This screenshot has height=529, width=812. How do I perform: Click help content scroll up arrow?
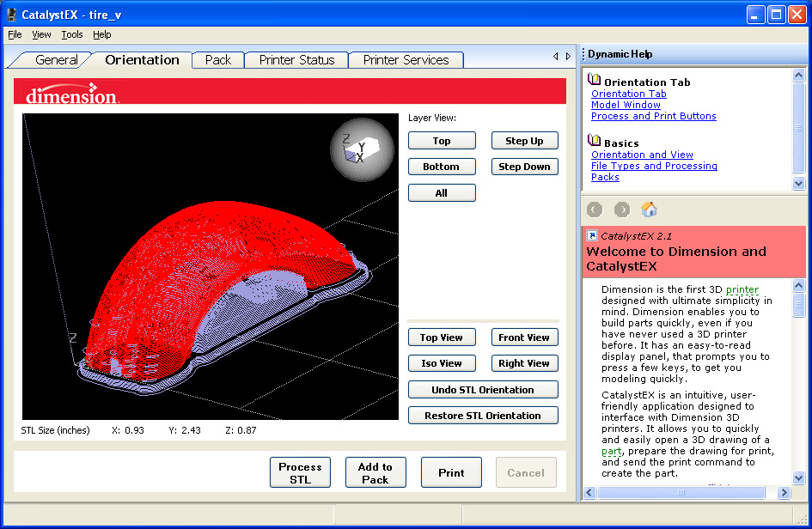point(798,285)
